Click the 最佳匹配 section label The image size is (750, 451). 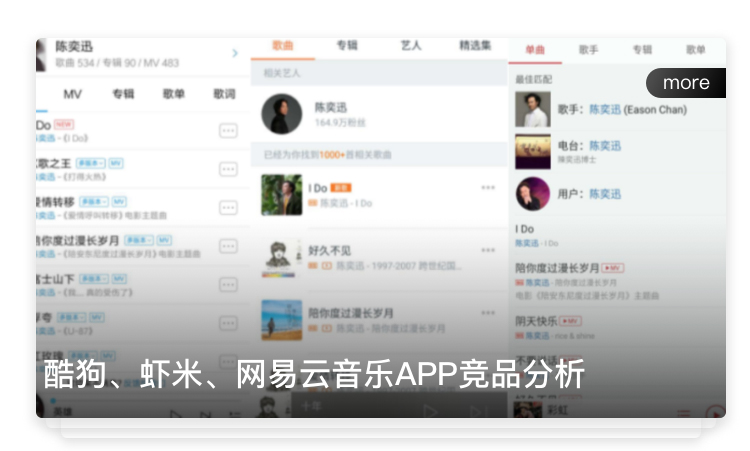pos(533,79)
